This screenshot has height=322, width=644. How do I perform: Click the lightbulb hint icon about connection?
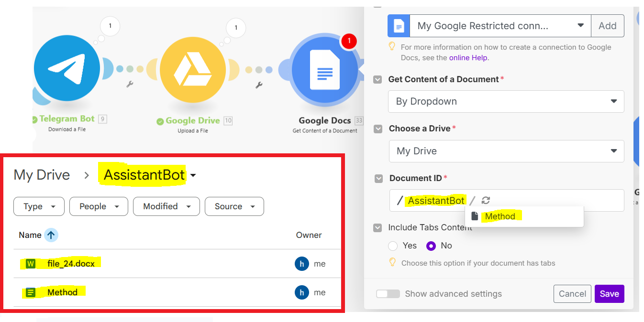(392, 47)
